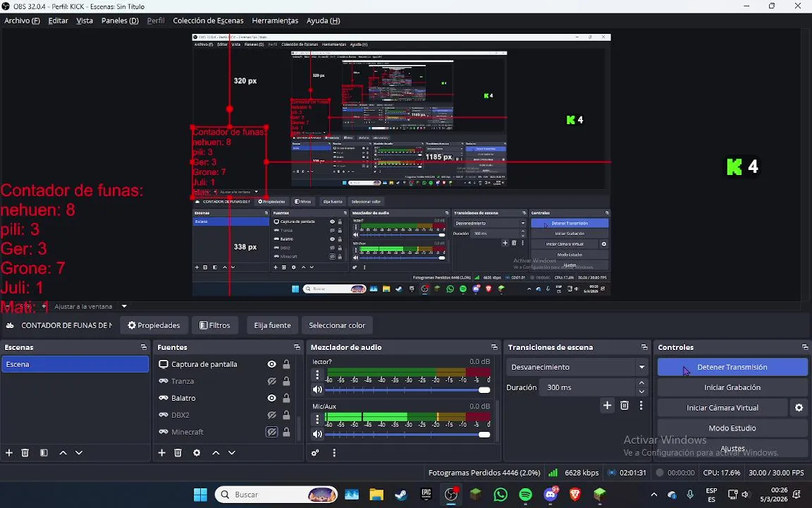Show the Tranza source

(271, 381)
